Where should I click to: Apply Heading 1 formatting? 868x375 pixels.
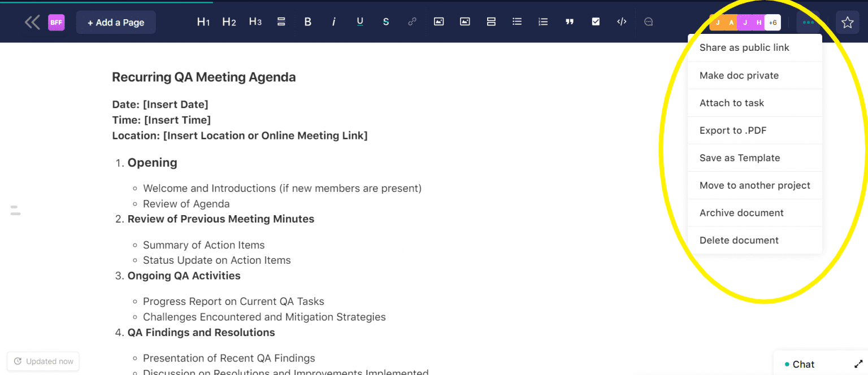[203, 21]
